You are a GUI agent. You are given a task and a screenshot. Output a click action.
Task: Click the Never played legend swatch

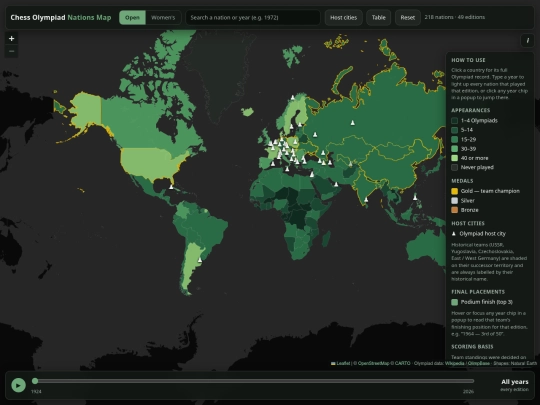tap(455, 167)
